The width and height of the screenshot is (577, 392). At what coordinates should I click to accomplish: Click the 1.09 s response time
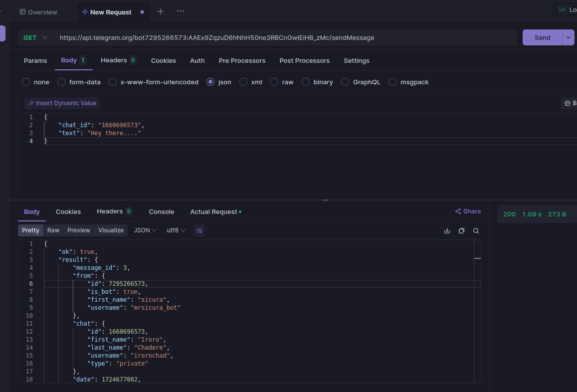(532, 214)
